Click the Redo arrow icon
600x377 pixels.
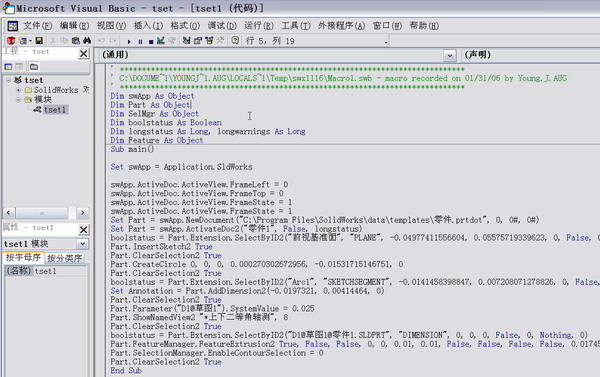pyautogui.click(x=113, y=41)
